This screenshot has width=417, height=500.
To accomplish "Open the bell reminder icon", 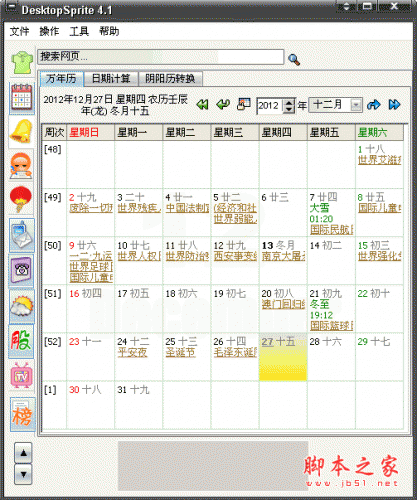I will point(21,132).
